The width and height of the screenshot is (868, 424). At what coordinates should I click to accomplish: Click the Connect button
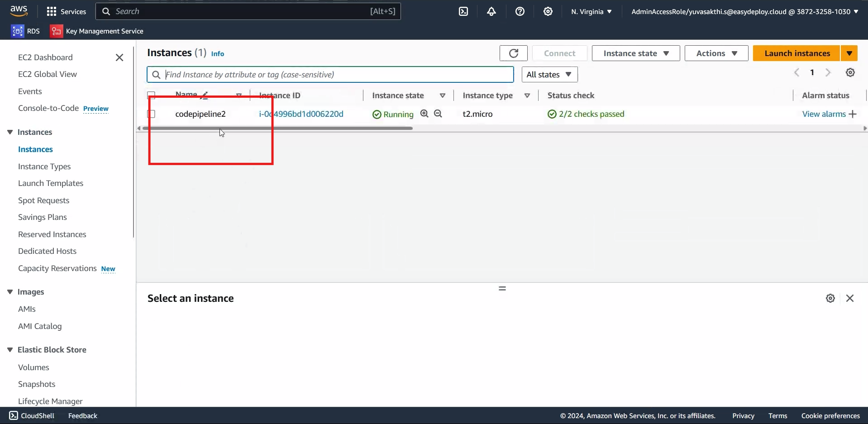point(560,53)
